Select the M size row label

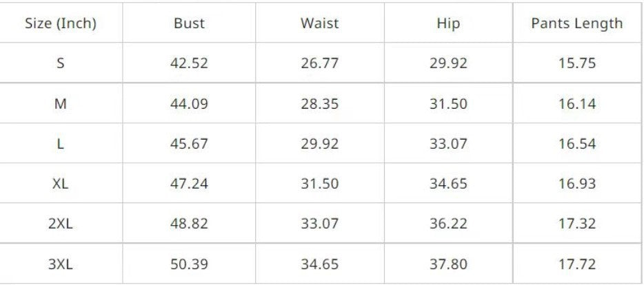pyautogui.click(x=61, y=104)
